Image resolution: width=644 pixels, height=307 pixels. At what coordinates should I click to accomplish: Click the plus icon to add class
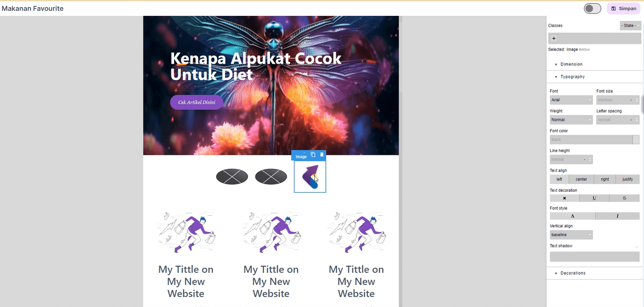(x=554, y=39)
